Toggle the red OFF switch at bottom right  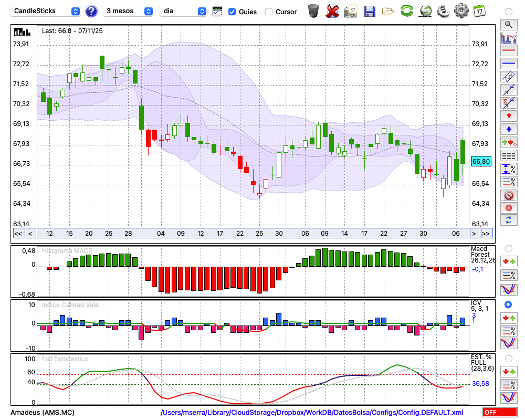(x=500, y=412)
